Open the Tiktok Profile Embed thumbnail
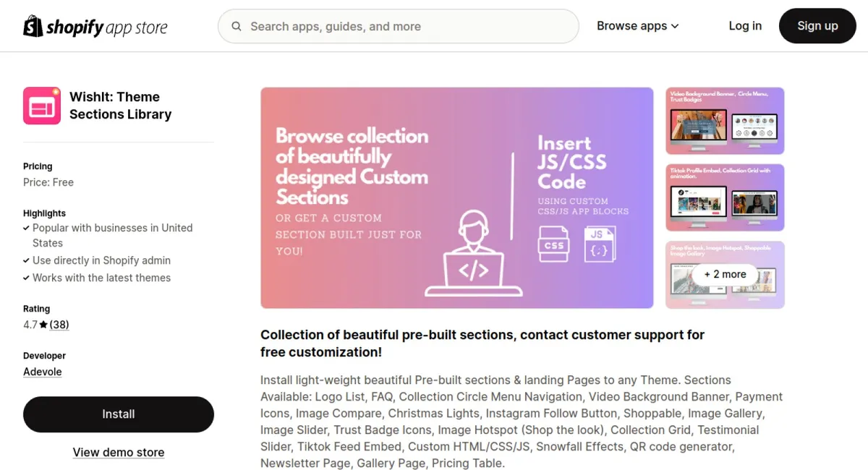Screen dimensions: 868x470 pyautogui.click(x=724, y=197)
